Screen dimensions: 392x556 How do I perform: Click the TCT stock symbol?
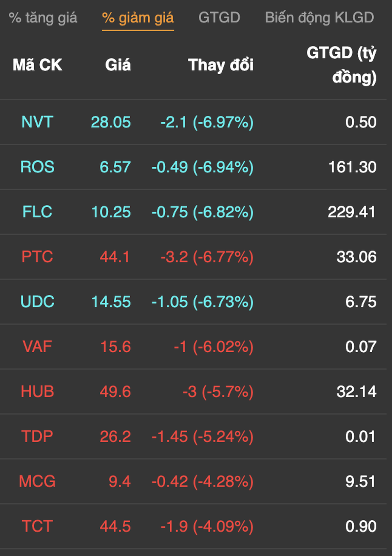(x=37, y=526)
